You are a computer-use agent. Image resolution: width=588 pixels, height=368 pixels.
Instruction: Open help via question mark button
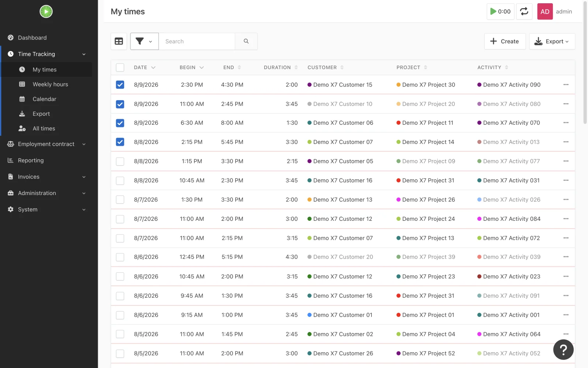(563, 350)
